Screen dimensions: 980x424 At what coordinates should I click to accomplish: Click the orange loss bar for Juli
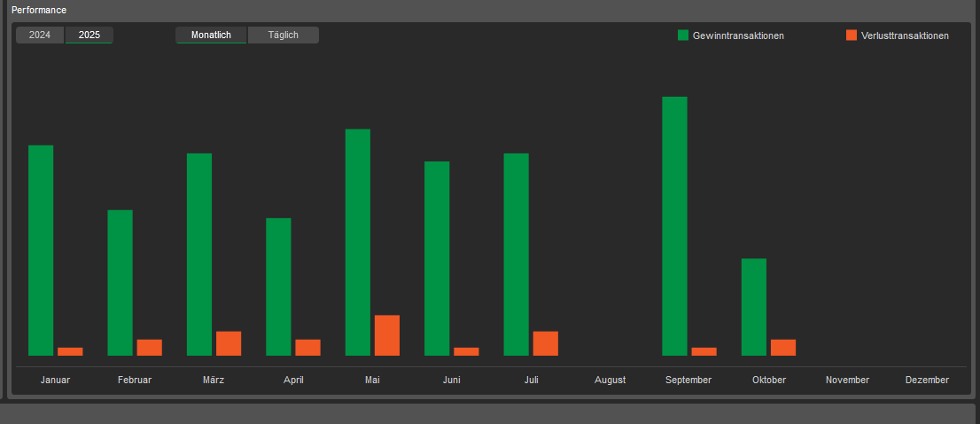(x=545, y=343)
